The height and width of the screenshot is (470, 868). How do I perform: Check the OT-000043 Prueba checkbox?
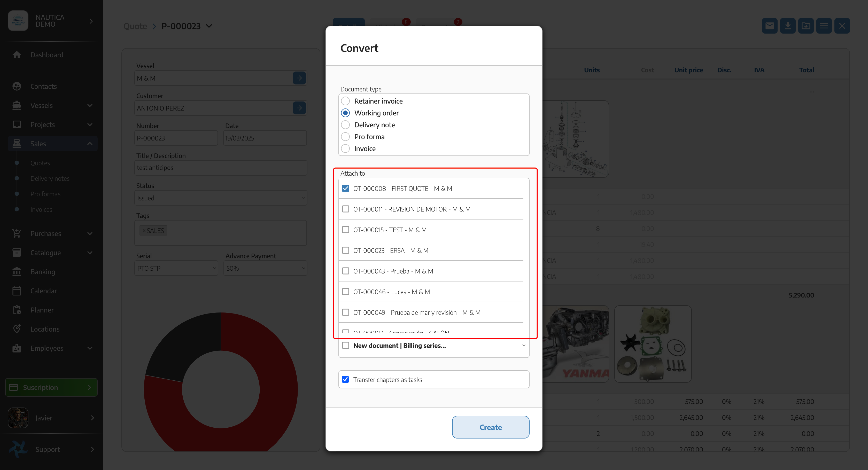345,271
